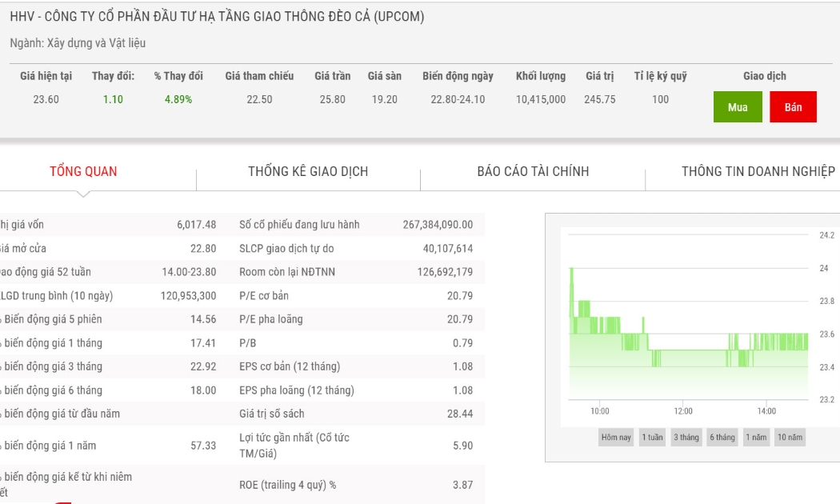View the 1 năm chart period
Screen dimensions: 840x504
[x=756, y=437]
